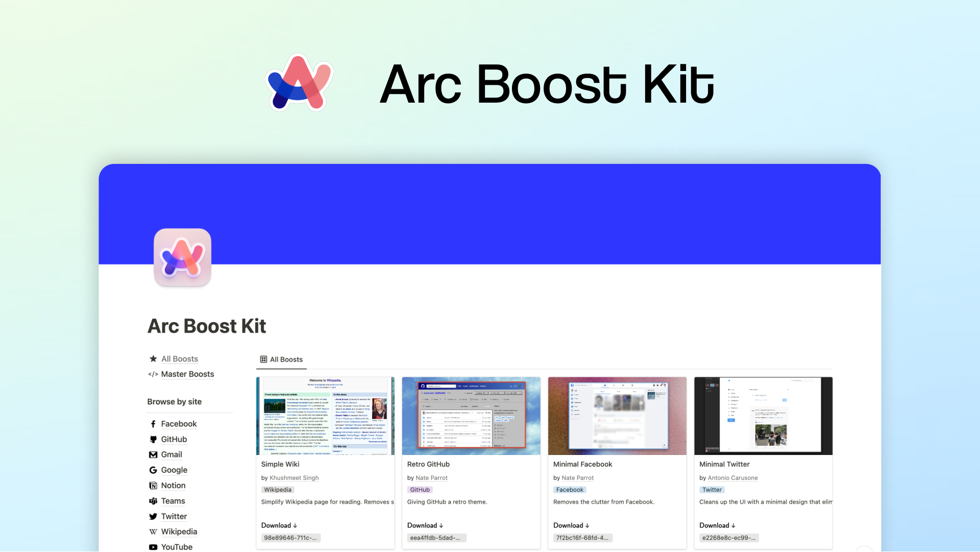Click boost ID 7f2bc16f-68fd-4
Viewport: 980px width, 552px height.
coord(582,538)
